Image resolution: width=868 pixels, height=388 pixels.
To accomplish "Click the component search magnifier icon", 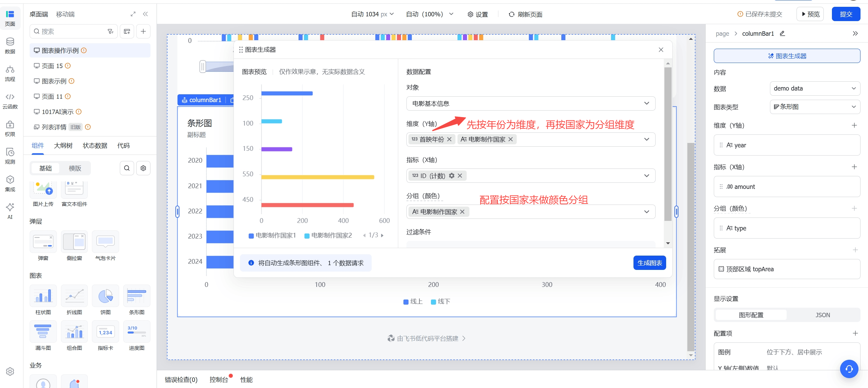I will [127, 168].
